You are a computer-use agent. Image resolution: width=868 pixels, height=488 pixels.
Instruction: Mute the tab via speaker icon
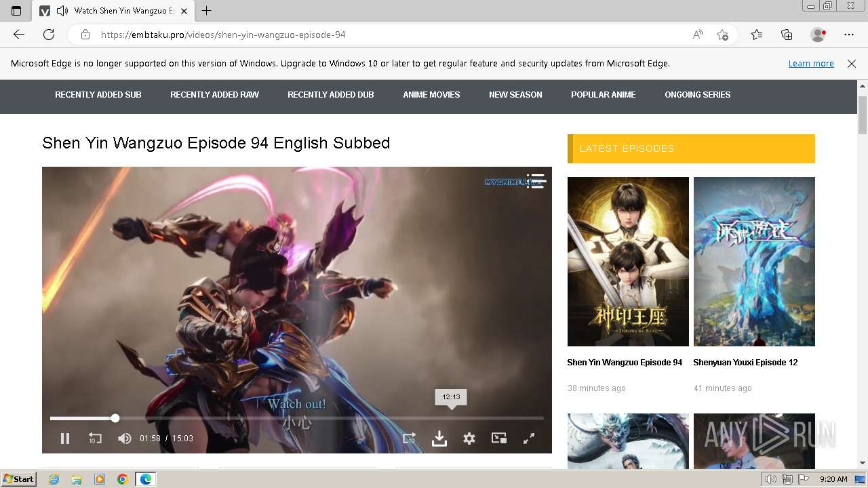62,11
